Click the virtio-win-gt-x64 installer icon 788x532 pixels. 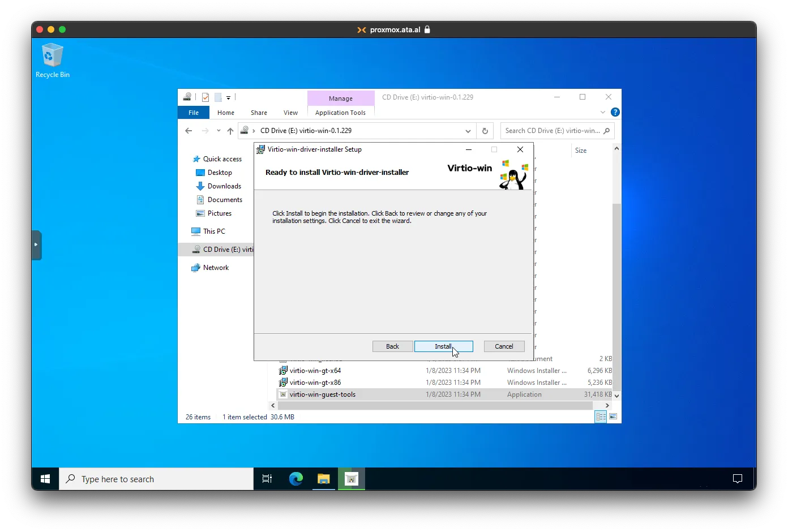283,371
